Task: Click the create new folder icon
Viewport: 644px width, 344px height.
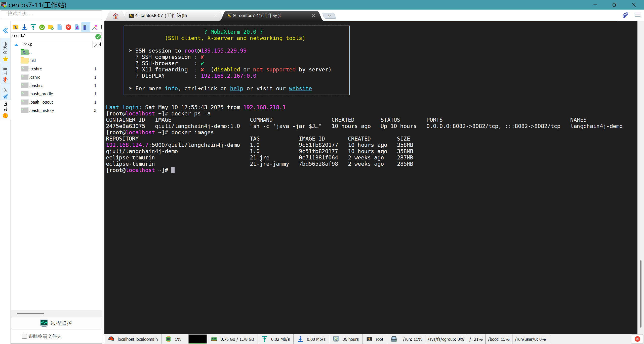Action: point(51,27)
